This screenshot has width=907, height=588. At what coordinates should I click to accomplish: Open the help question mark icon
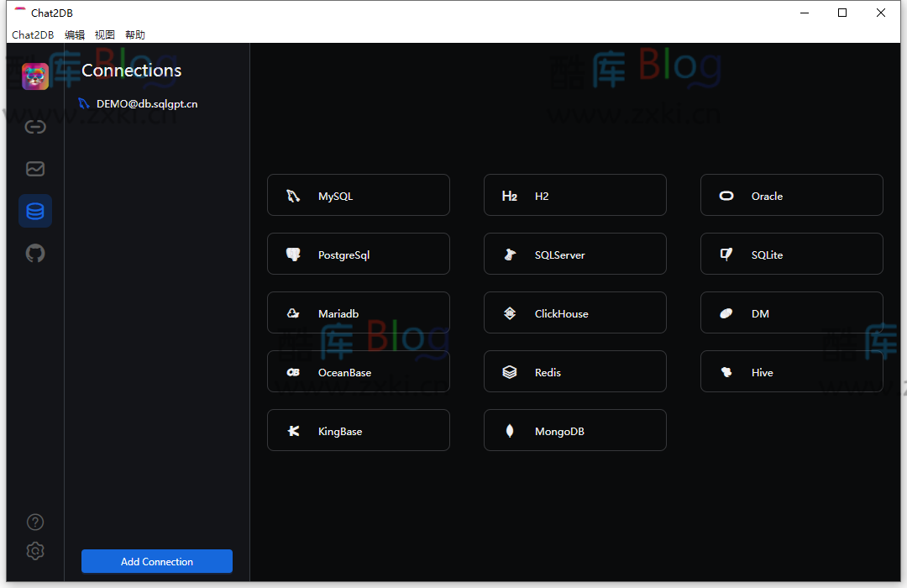[x=34, y=522]
